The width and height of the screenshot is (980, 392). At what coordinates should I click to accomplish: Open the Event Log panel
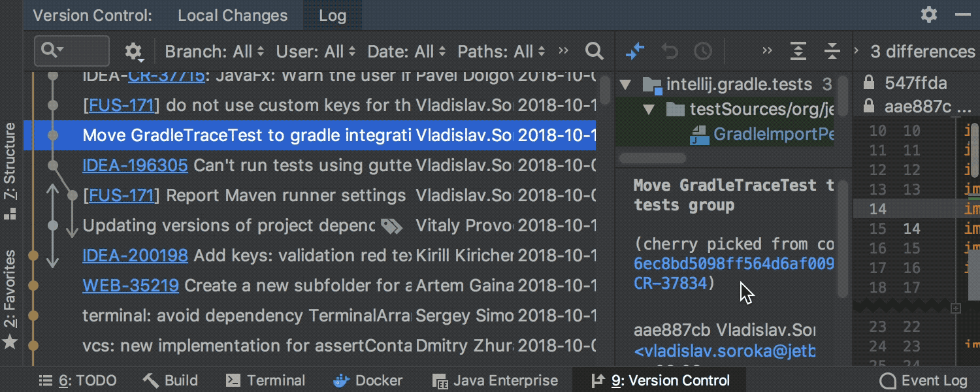923,380
